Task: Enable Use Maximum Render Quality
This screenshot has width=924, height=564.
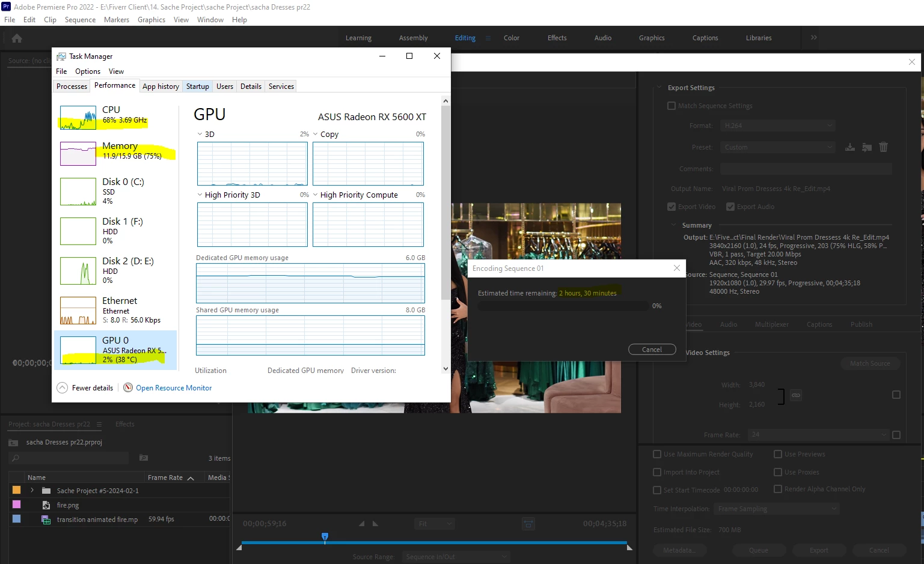Action: [x=657, y=454]
